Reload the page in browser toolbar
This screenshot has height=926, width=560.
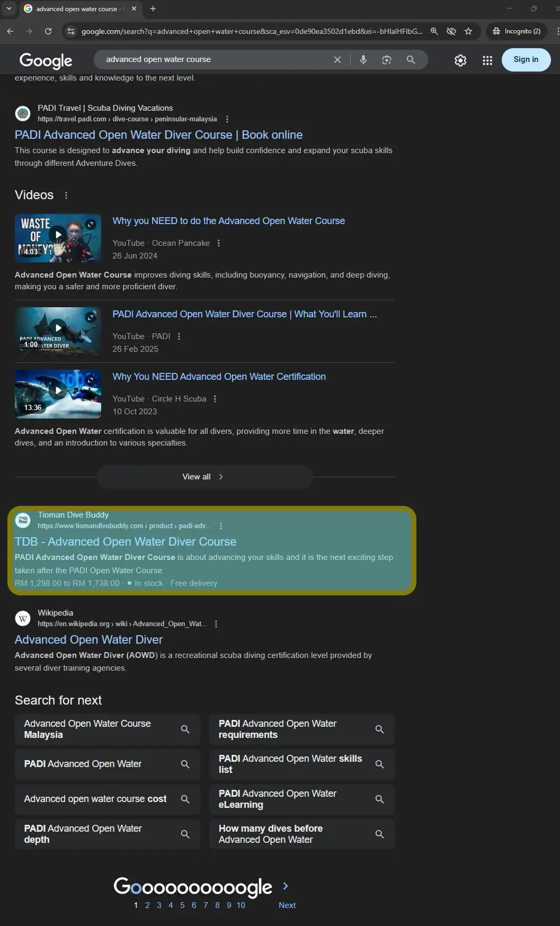[x=48, y=31]
